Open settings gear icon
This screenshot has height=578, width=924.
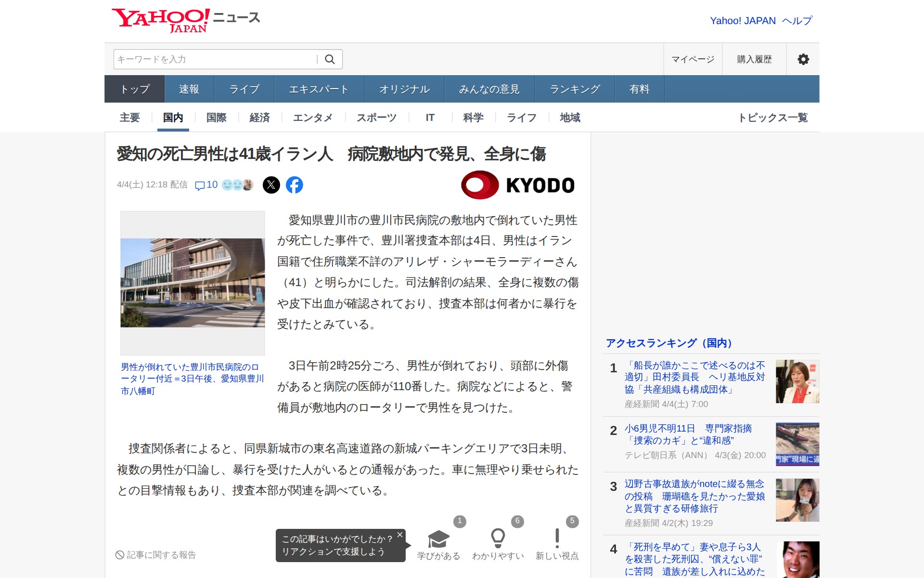[x=803, y=59]
